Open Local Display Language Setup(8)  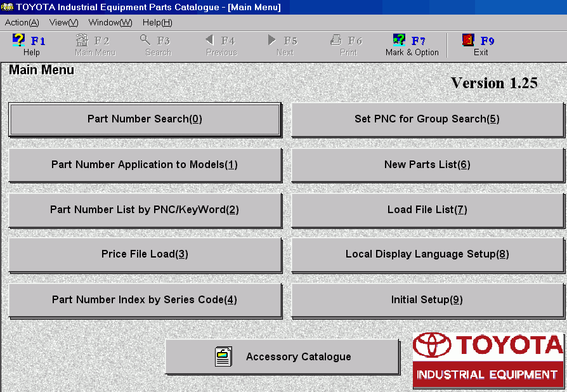click(x=427, y=254)
